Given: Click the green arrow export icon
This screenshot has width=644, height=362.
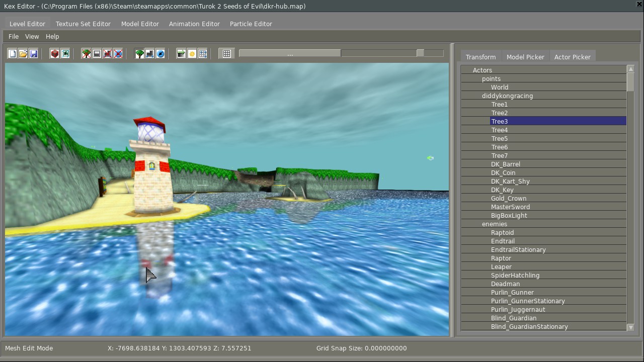Looking at the screenshot, I should coord(181,54).
